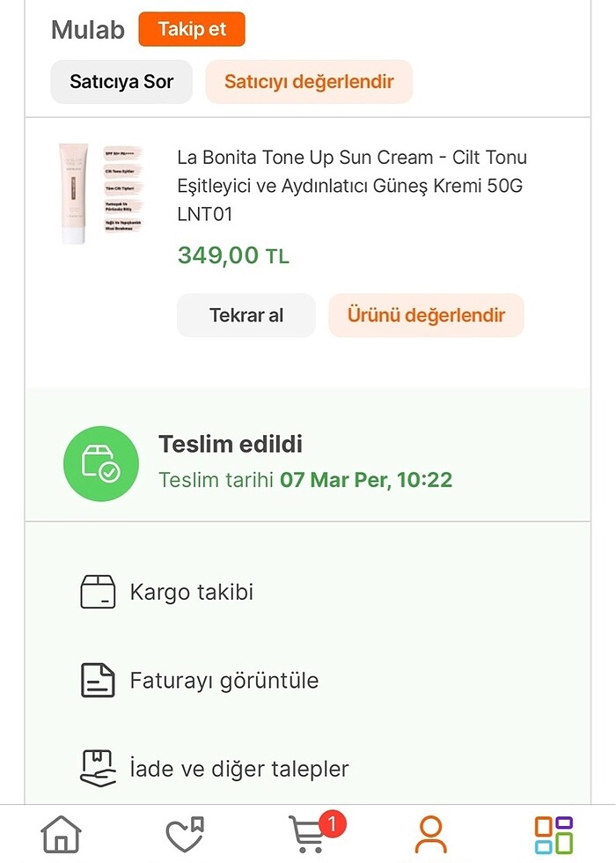This screenshot has width=616, height=863.
Task: Tap the home icon in bottom navigation
Action: click(62, 834)
